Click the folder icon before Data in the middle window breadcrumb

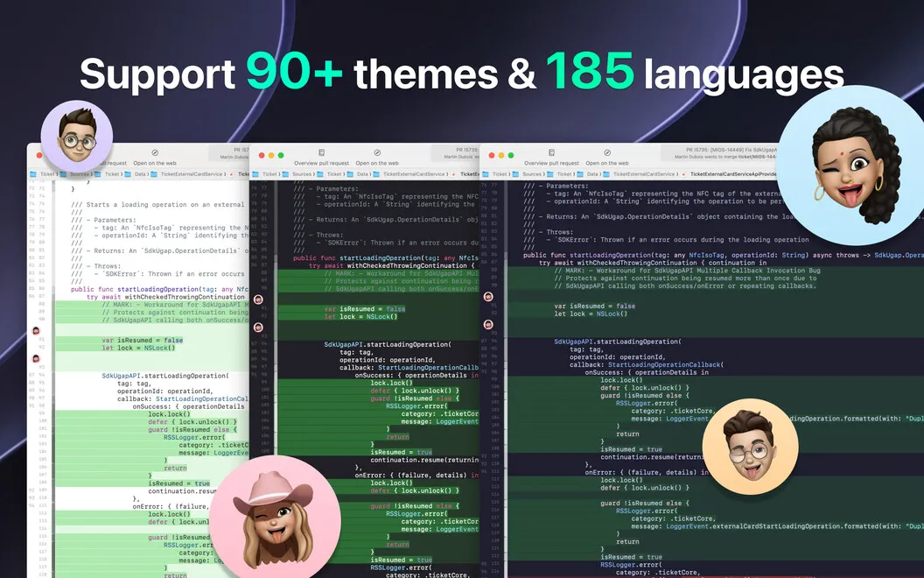click(x=352, y=174)
